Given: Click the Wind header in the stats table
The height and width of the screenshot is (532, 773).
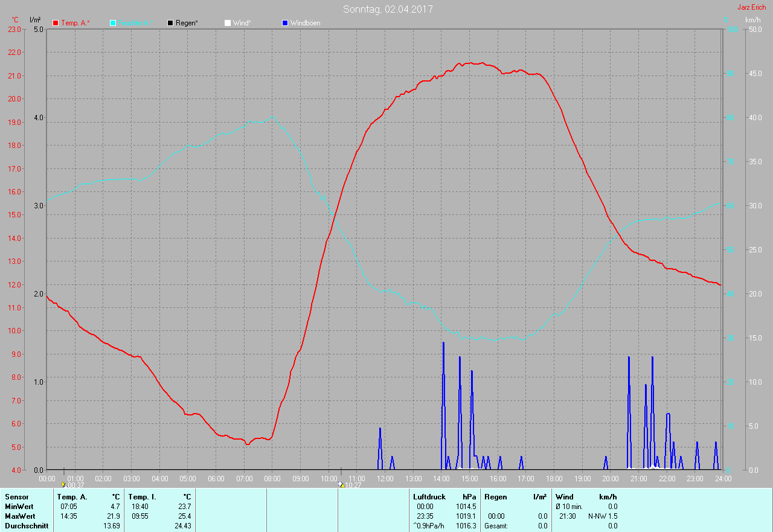Looking at the screenshot, I should (x=564, y=496).
